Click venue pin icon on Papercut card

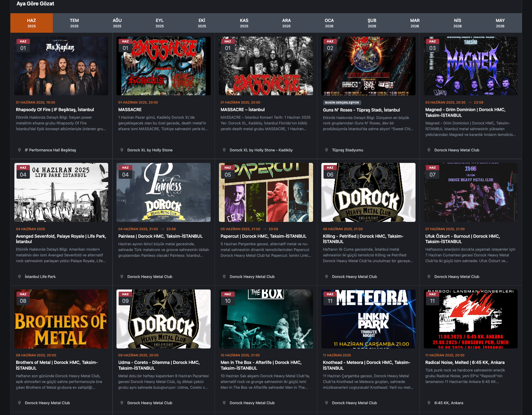pos(224,277)
